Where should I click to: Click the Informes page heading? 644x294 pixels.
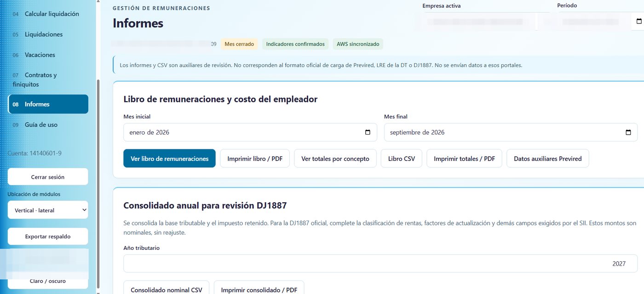138,23
